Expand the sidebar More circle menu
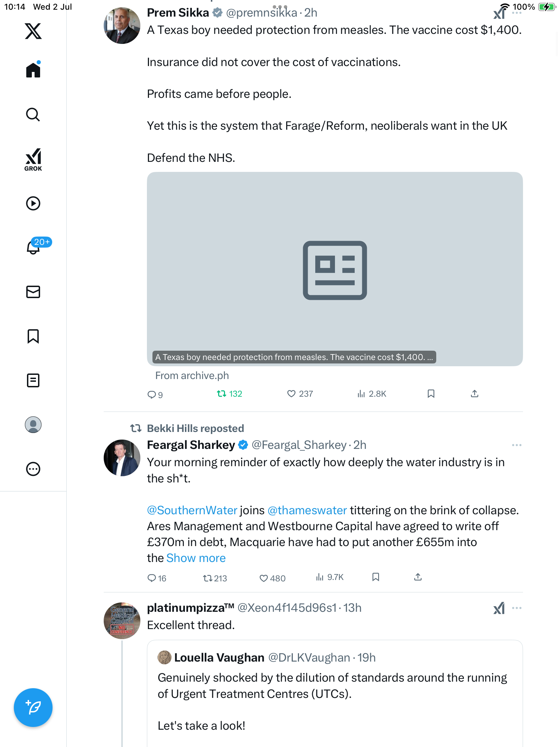Viewport: 560px width, 747px height. pyautogui.click(x=33, y=469)
